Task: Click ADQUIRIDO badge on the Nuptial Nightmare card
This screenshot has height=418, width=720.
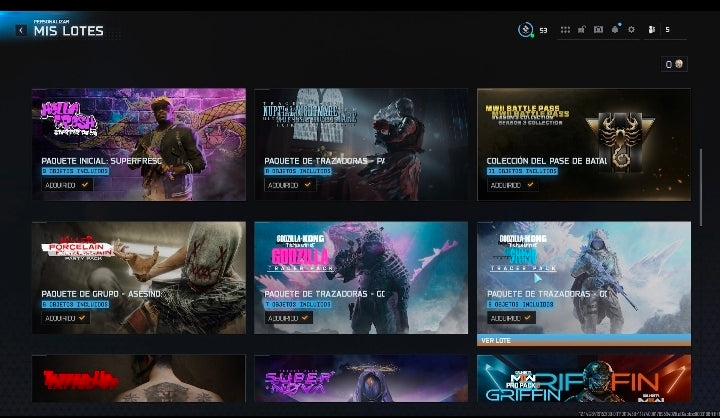Action: [x=290, y=185]
